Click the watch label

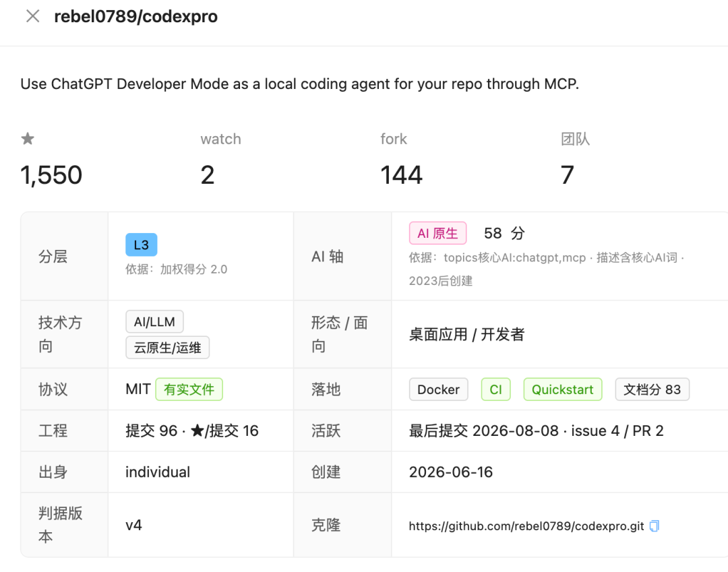click(x=220, y=139)
